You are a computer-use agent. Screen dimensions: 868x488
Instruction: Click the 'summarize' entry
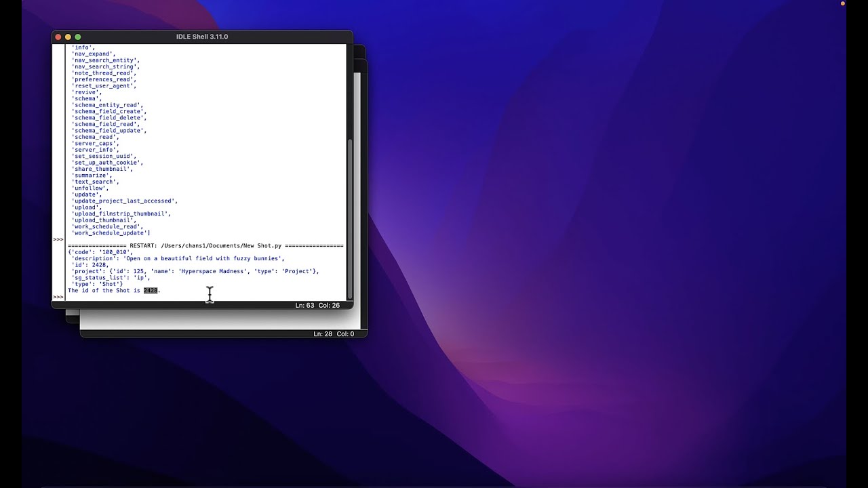click(x=92, y=176)
